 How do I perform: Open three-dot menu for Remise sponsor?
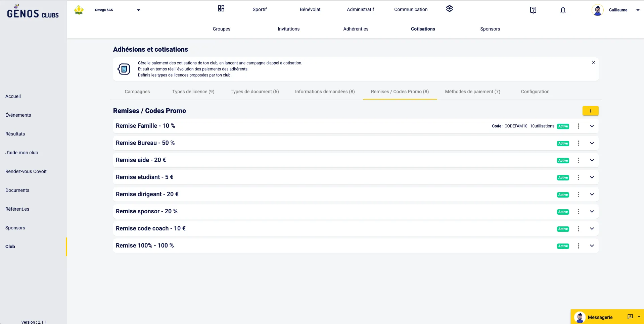[x=578, y=212]
